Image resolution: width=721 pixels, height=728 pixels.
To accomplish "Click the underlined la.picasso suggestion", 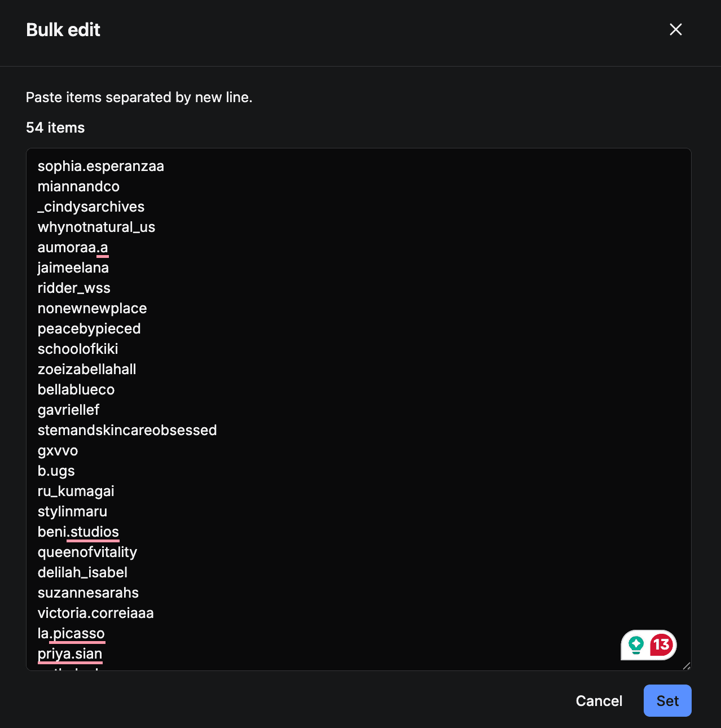I will (x=71, y=633).
